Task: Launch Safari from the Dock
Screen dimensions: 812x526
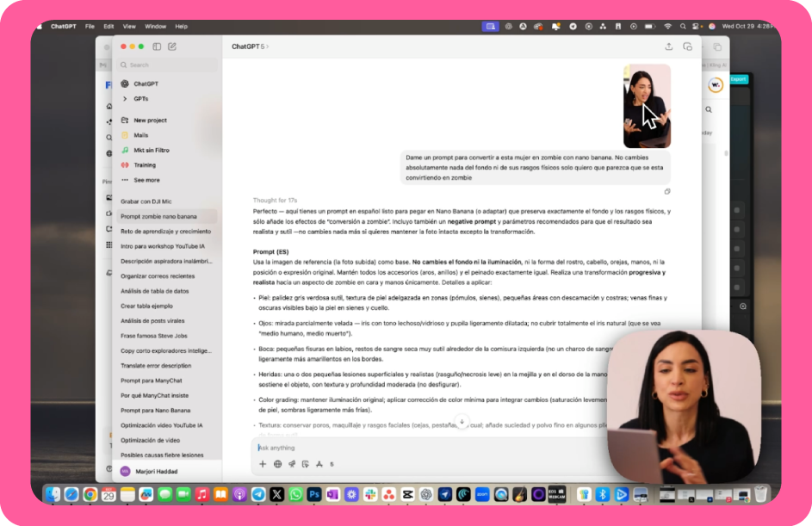Action: [71, 494]
